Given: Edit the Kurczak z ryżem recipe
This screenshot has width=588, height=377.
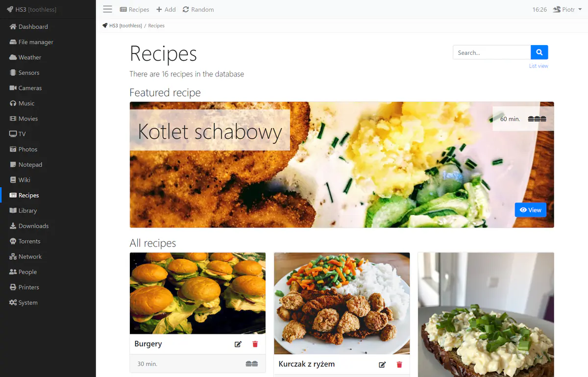Looking at the screenshot, I should (x=382, y=365).
